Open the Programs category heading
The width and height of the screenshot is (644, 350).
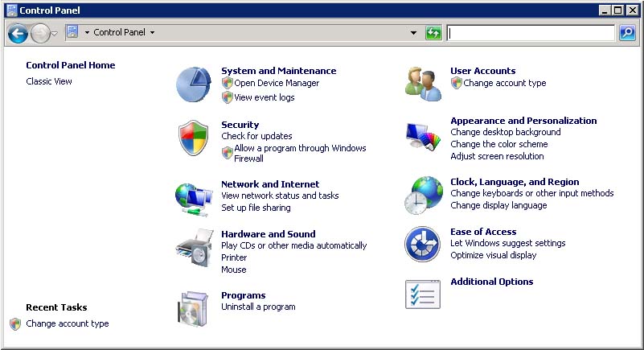tap(243, 295)
